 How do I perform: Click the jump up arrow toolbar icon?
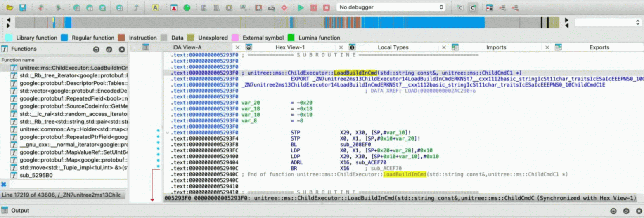click(136, 7)
